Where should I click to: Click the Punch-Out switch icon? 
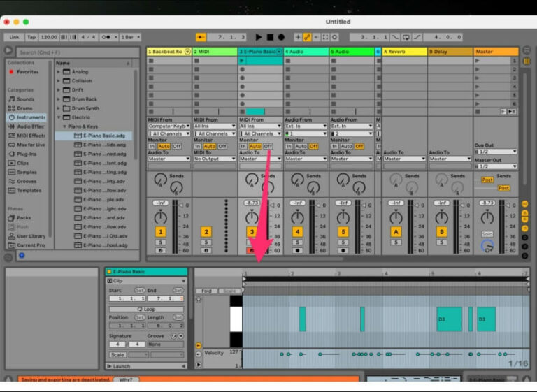tap(417, 37)
